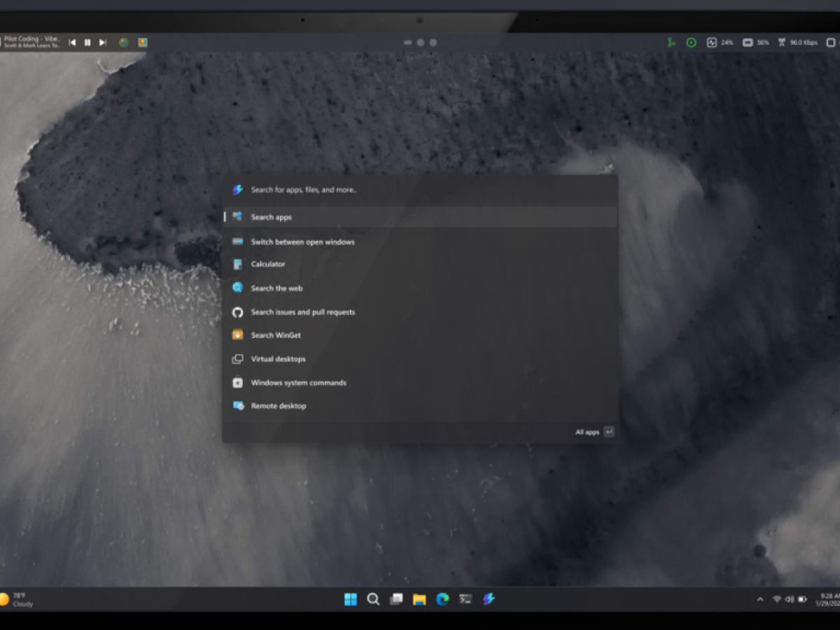840x630 pixels.
Task: Expand the hidden system tray icons chevron
Action: tap(760, 599)
